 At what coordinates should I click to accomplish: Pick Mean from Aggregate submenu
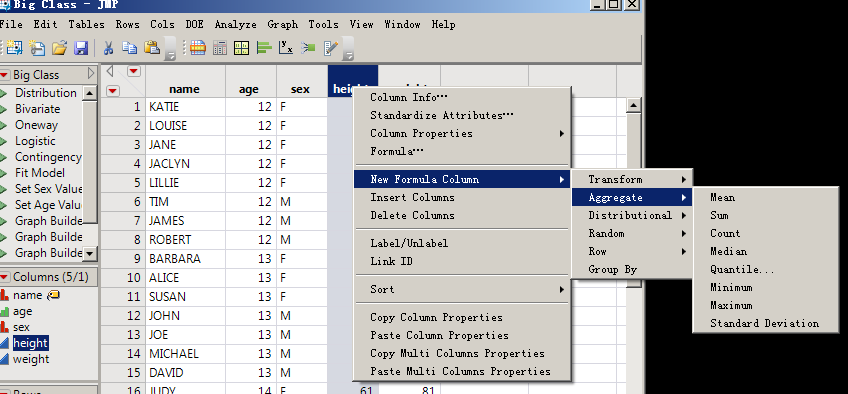765,198
